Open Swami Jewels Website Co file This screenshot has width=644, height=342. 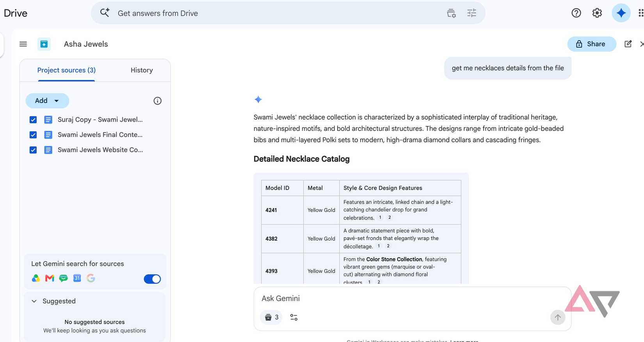[100, 150]
